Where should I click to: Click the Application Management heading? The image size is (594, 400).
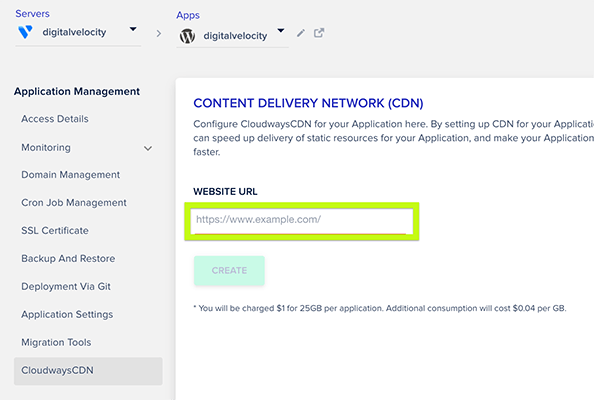pyautogui.click(x=77, y=92)
